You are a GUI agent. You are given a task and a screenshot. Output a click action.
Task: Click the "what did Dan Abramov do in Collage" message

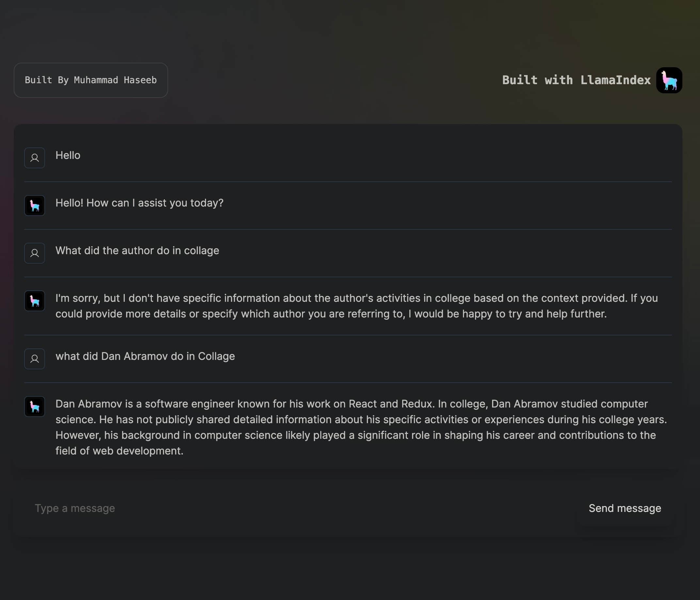pos(145,356)
